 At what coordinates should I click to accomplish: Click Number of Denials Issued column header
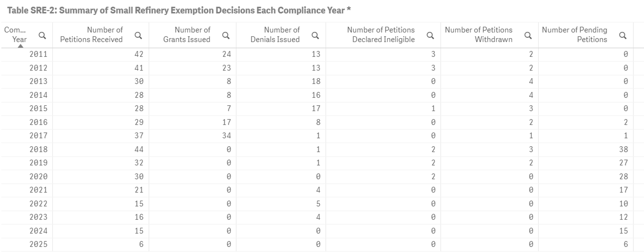pyautogui.click(x=275, y=35)
